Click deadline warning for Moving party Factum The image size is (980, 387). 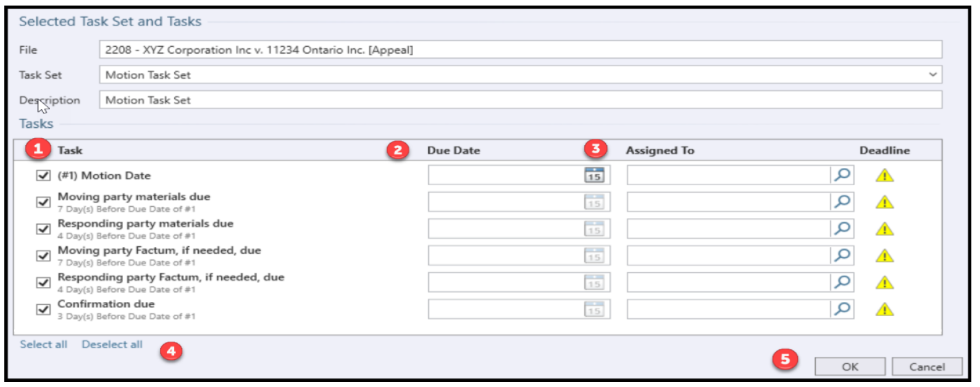884,256
